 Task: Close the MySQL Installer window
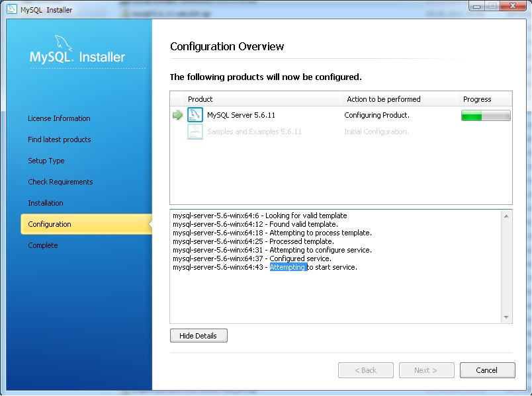tap(513, 6)
